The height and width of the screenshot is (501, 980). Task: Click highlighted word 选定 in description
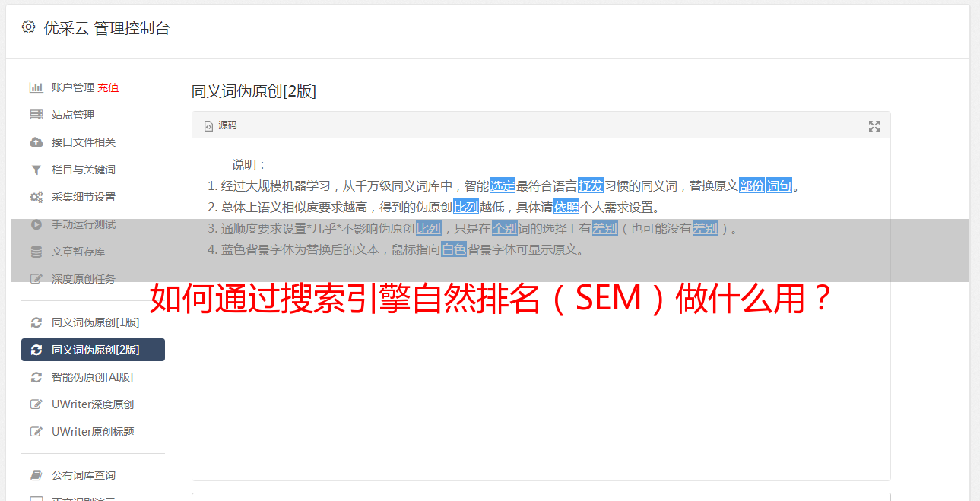503,185
